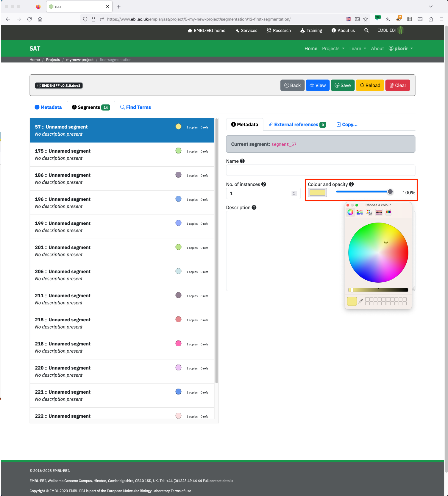Open the Services link

tap(246, 30)
